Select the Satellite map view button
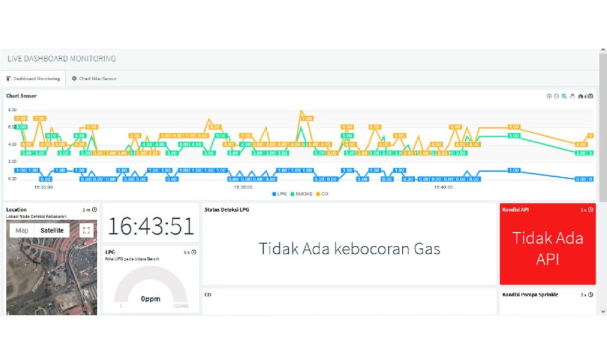Image resolution: width=607 pixels, height=364 pixels. 52,231
